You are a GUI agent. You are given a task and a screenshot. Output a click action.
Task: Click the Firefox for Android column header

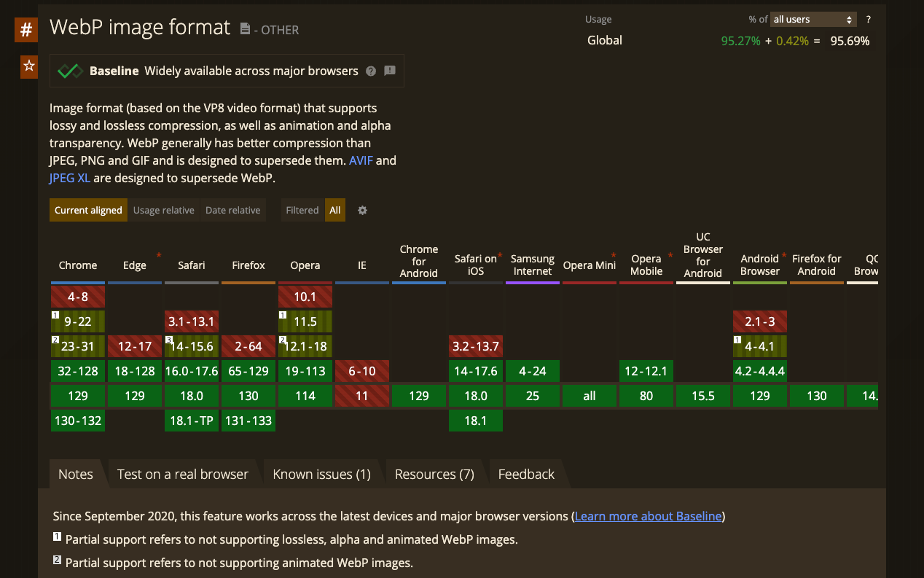817,265
